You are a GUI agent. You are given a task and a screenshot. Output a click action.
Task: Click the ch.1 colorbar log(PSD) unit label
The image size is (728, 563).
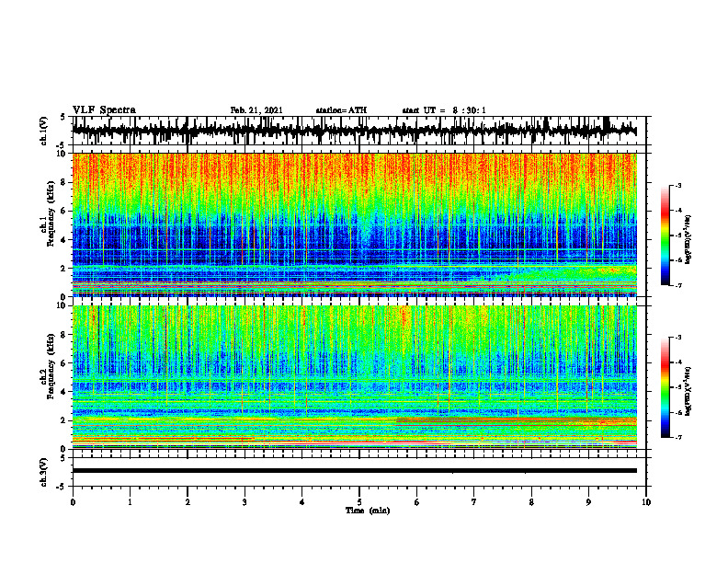tap(688, 239)
